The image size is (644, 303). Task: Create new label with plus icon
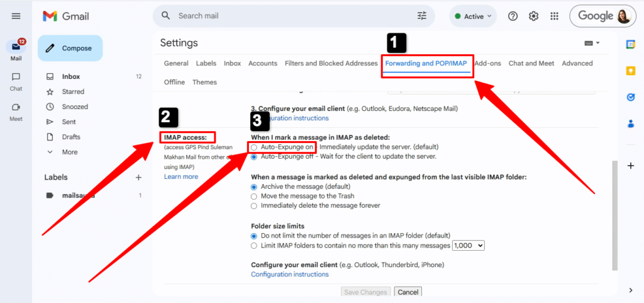click(138, 178)
